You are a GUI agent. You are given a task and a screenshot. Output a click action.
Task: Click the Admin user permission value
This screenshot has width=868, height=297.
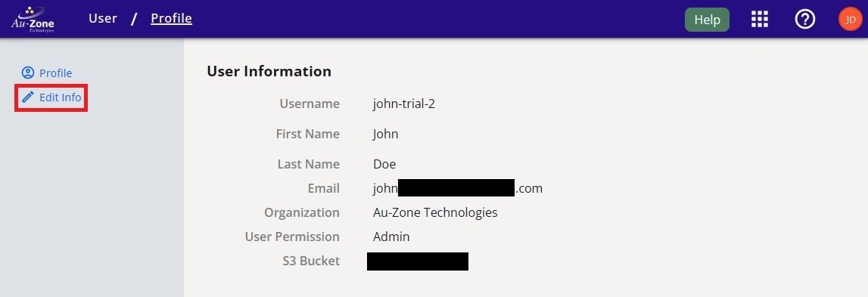point(391,237)
